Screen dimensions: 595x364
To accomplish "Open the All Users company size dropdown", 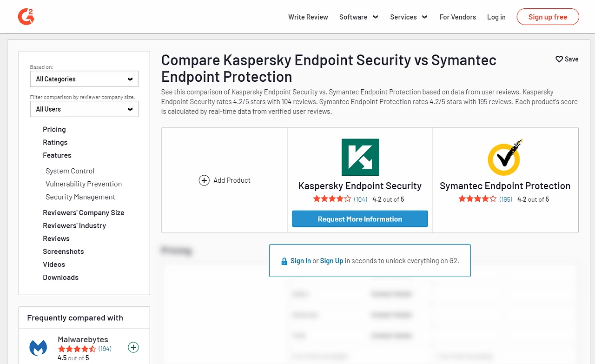I will 84,109.
